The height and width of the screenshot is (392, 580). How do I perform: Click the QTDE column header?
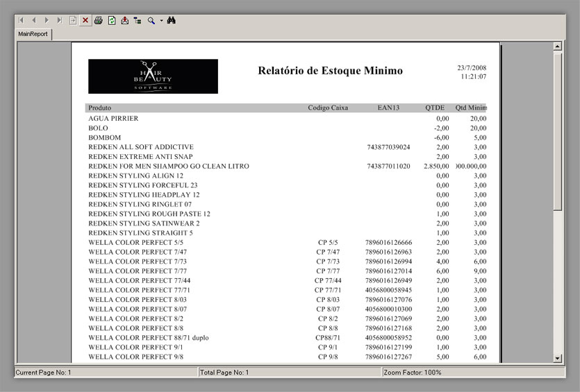click(435, 108)
